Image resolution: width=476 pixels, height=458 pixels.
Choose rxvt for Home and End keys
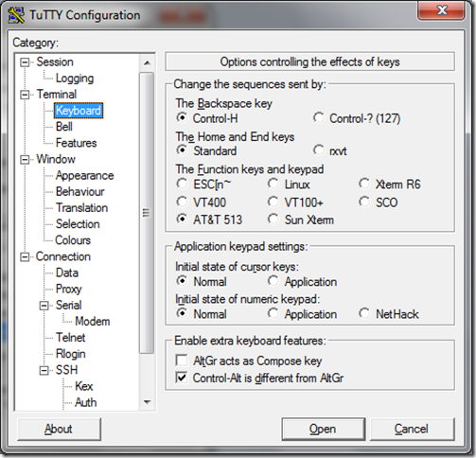click(319, 150)
